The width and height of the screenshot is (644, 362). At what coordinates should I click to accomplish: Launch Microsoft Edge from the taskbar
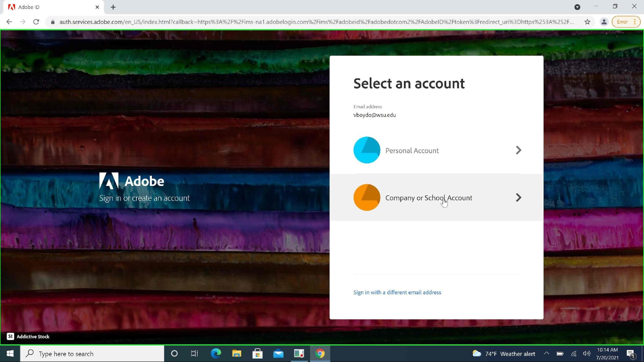[x=216, y=353]
